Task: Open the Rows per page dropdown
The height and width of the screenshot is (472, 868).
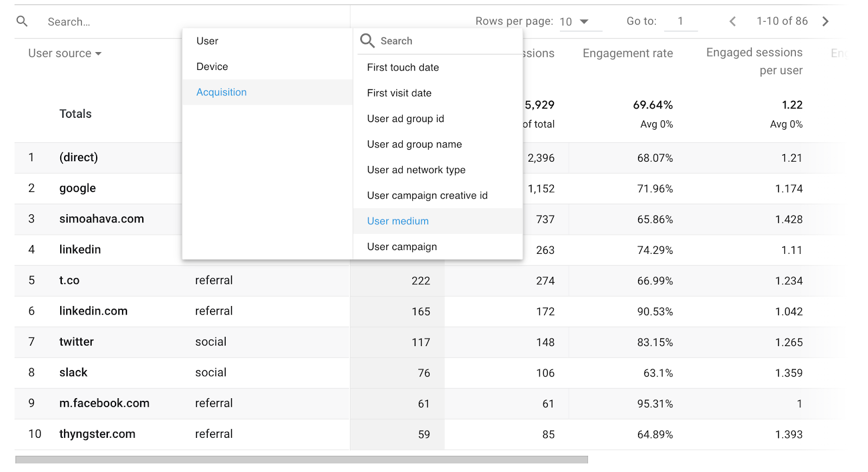Action: click(x=580, y=22)
